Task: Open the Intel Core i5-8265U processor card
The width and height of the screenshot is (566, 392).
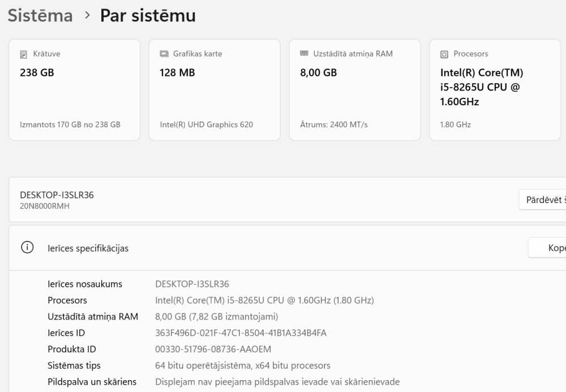Action: (x=495, y=89)
